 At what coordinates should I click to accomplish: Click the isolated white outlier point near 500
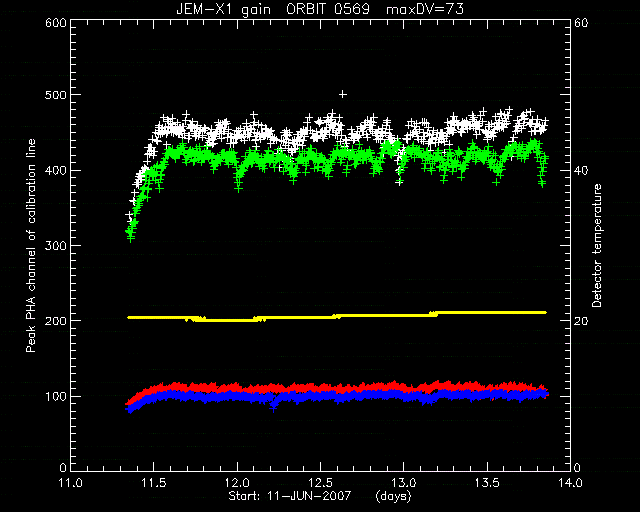(x=343, y=94)
